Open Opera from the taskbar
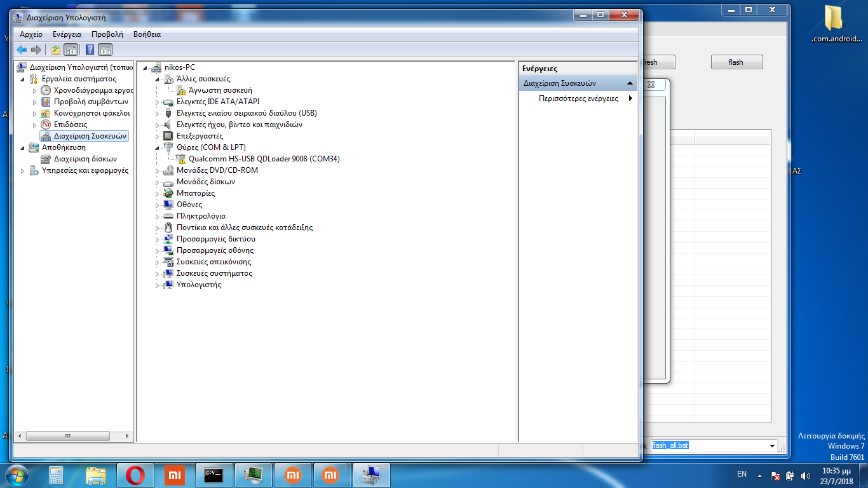868x488 pixels. click(x=135, y=475)
